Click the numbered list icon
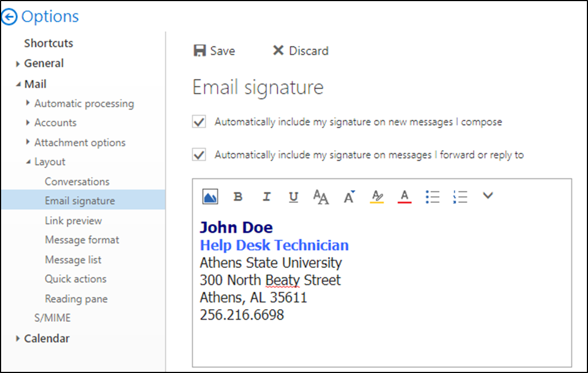Viewport: 588px width, 373px height. point(460,196)
